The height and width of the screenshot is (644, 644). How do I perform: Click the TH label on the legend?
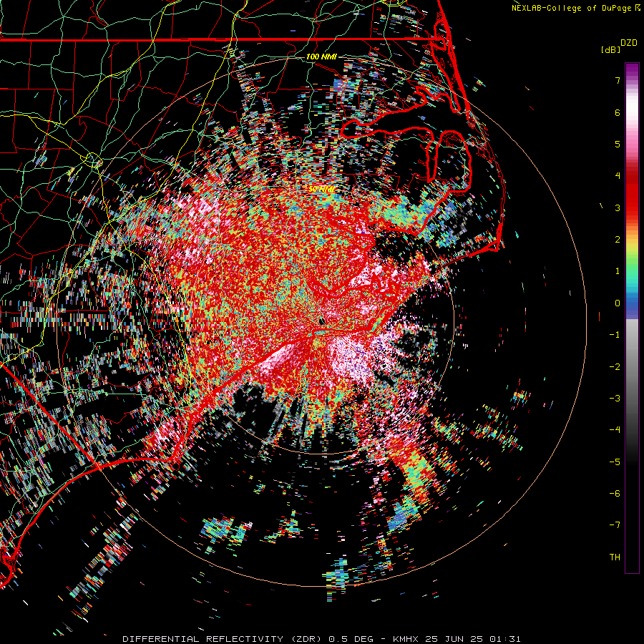[x=615, y=557]
